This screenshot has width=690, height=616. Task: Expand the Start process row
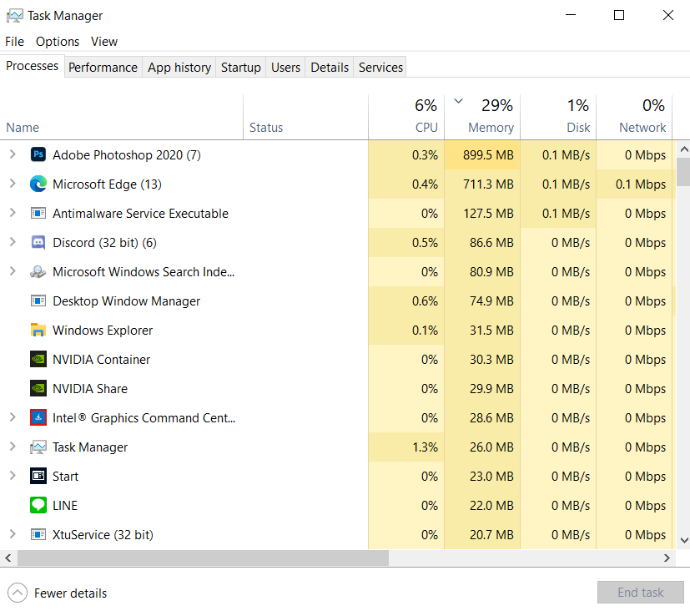tap(13, 476)
